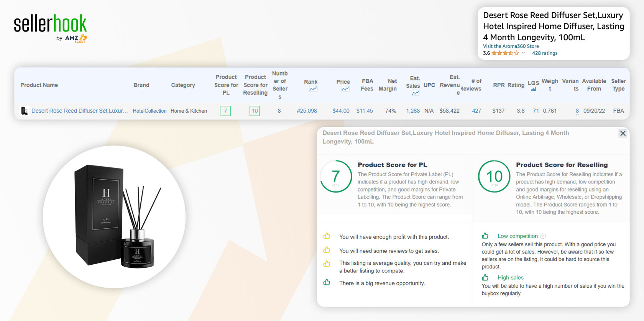Click thumbs-up icon next to High sales
This screenshot has height=321, width=644.
[x=485, y=277]
